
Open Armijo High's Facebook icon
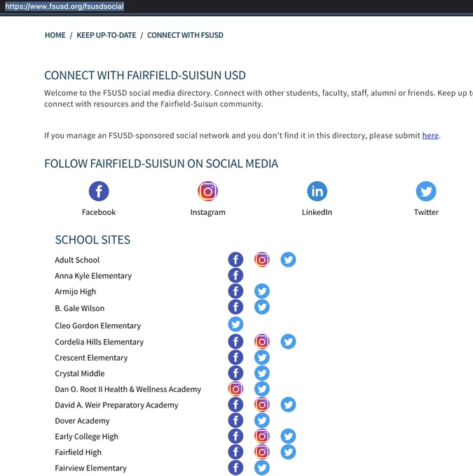(235, 291)
